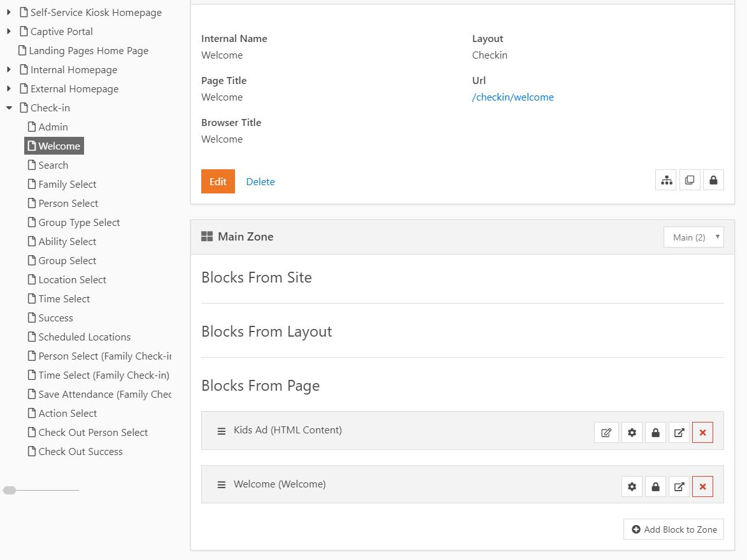Image resolution: width=747 pixels, height=560 pixels.
Task: Click page icon beside Check-in
Action: [24, 108]
